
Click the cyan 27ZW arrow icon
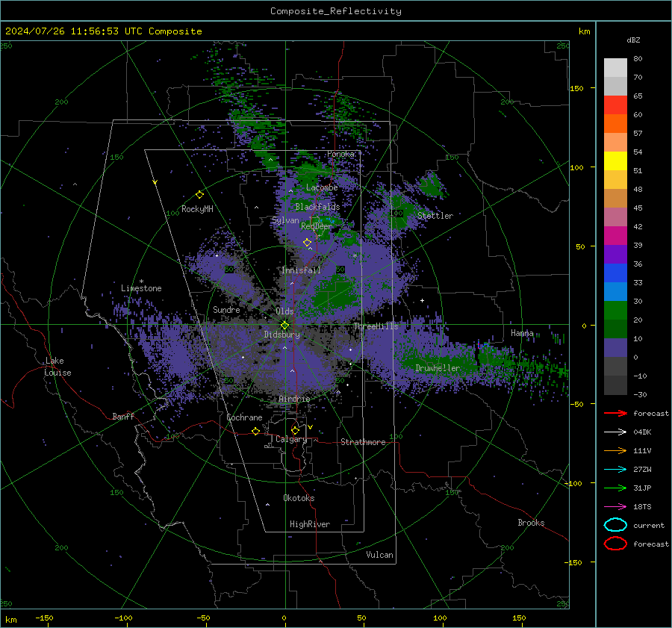615,470
